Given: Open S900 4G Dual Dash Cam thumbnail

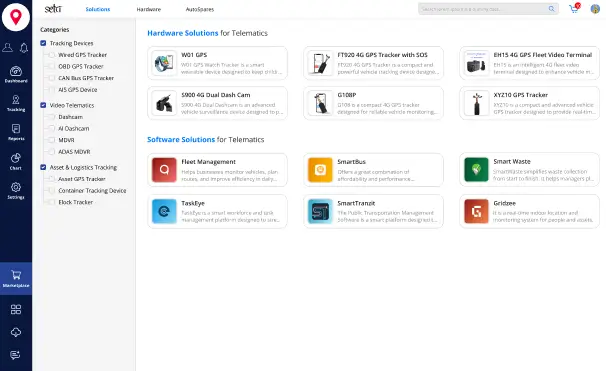Looking at the screenshot, I should [164, 103].
